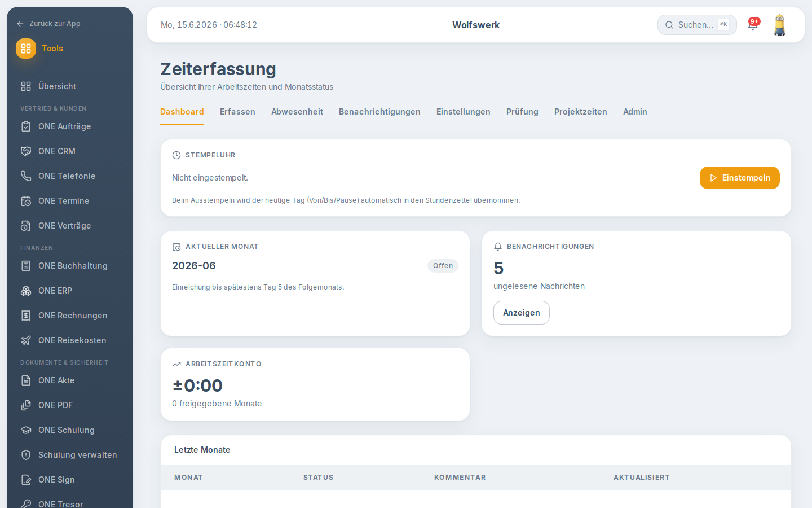The width and height of the screenshot is (812, 508).
Task: Go back via Zurück zur App arrow
Action: (20, 24)
